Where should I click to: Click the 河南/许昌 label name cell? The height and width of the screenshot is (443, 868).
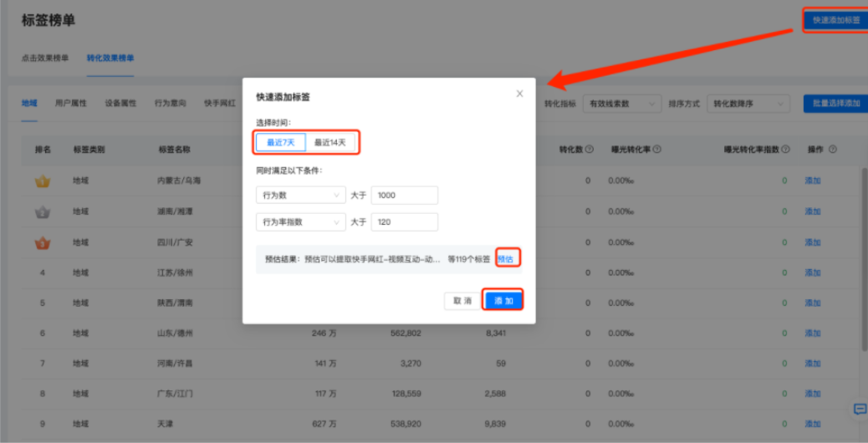pyautogui.click(x=176, y=364)
